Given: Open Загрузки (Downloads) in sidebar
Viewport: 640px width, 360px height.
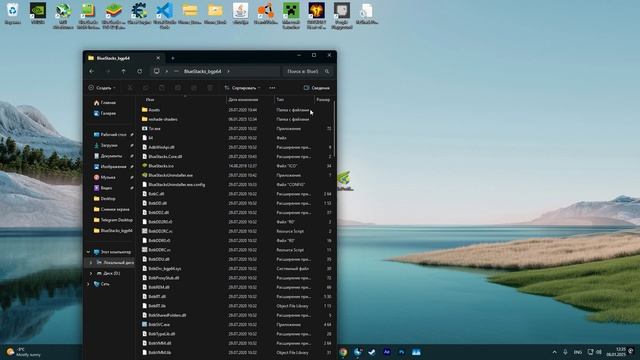Looking at the screenshot, I should click(106, 145).
